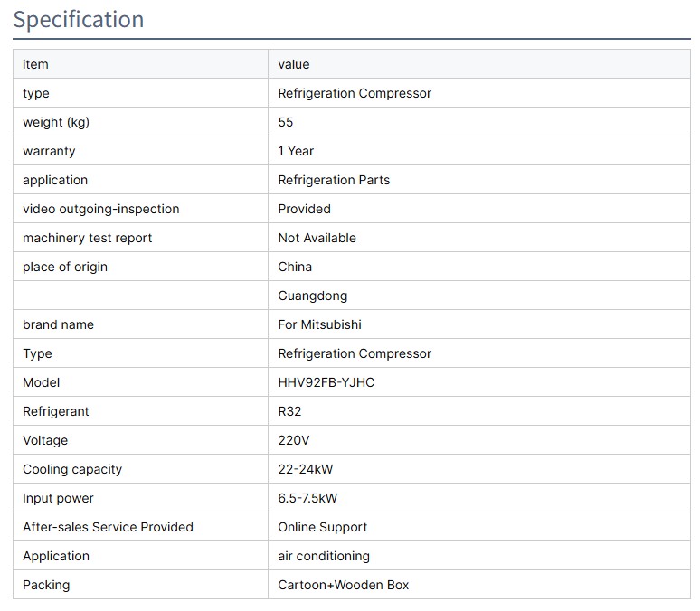Click the 'Refrigeration Parts' value cell
The height and width of the screenshot is (611, 700).
(x=334, y=180)
